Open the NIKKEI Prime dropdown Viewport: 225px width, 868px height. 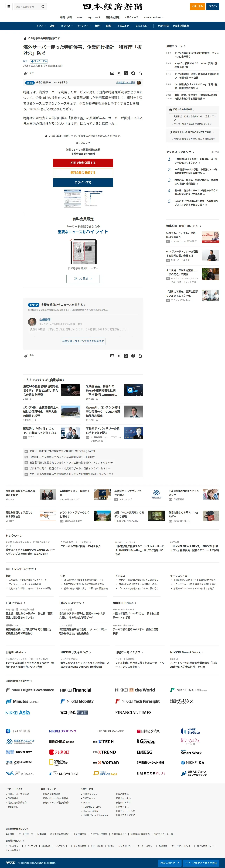click(154, 18)
